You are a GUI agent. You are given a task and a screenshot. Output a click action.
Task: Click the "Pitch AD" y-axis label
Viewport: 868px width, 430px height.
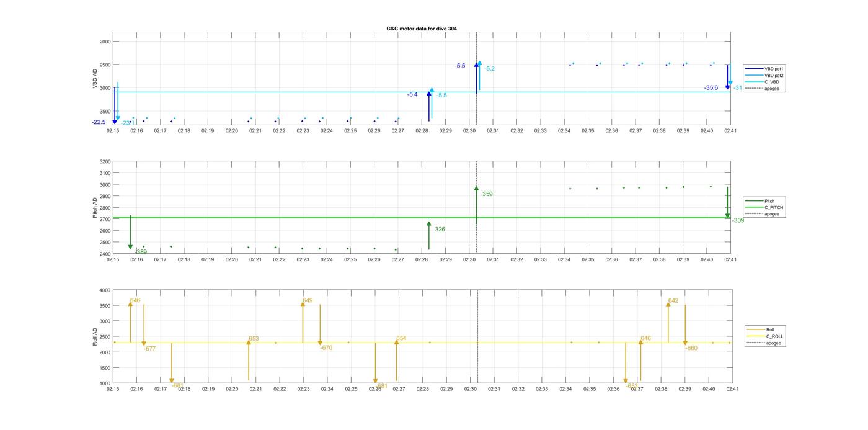tap(95, 208)
